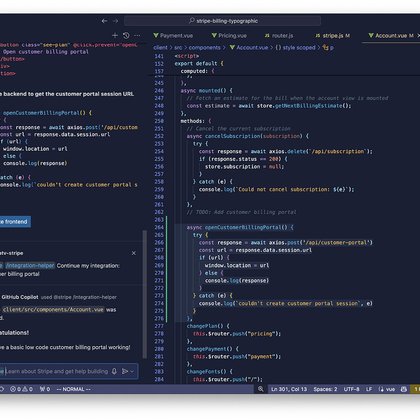Open send options dropdown chevron

coord(132,371)
